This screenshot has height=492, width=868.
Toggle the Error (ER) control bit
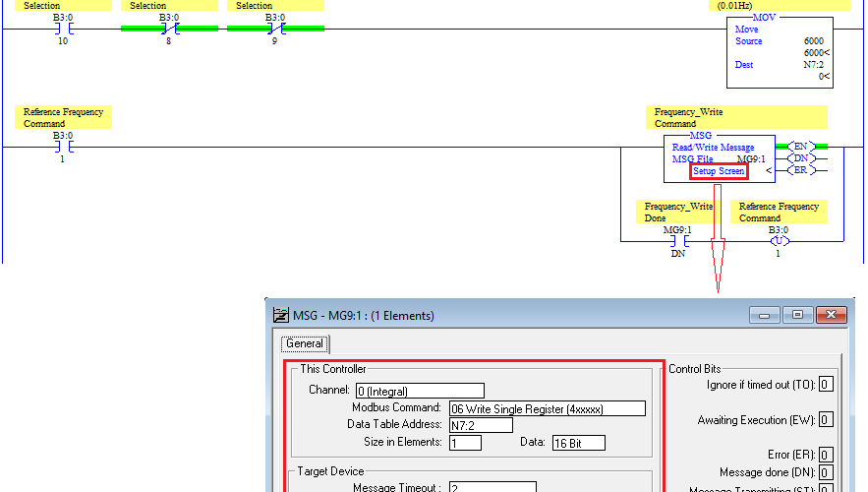tap(826, 455)
